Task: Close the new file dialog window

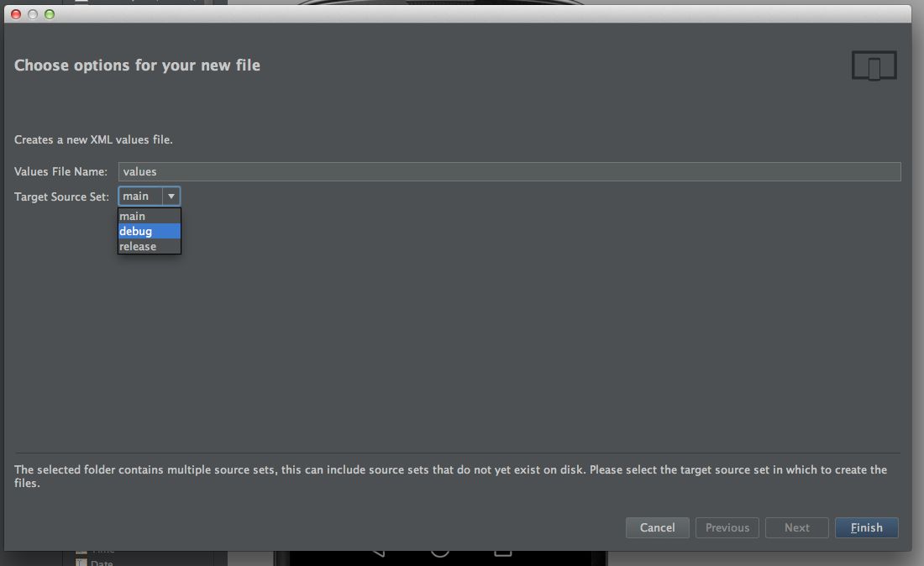Action: pyautogui.click(x=16, y=14)
